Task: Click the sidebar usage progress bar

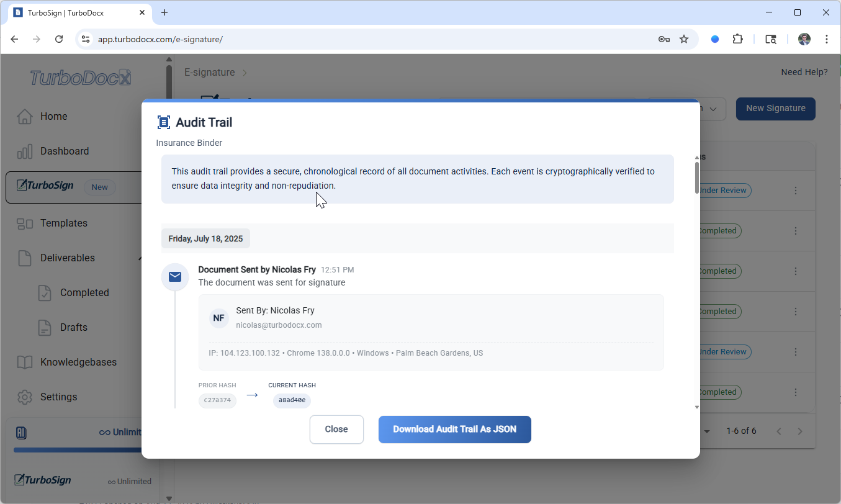Action: pos(78,450)
